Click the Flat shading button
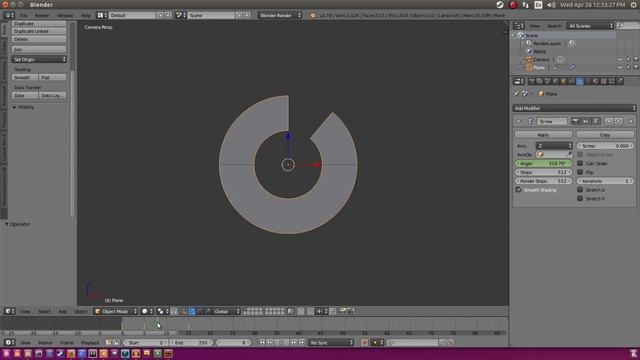Screen dimensions: 640x360 [53, 77]
